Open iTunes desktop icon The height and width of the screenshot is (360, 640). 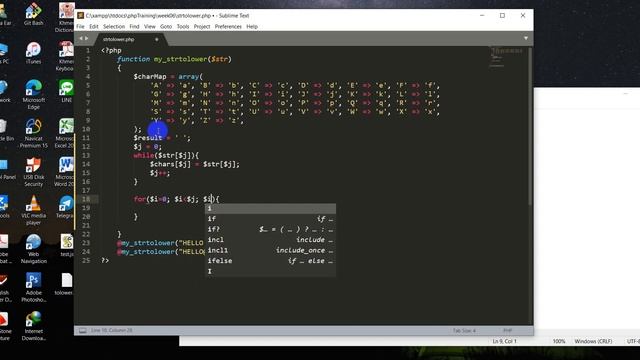tap(33, 53)
